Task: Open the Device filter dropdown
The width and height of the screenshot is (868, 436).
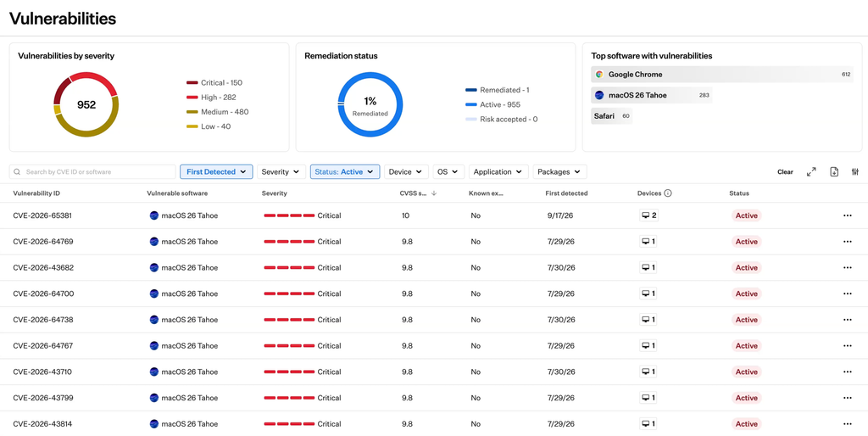Action: point(406,171)
